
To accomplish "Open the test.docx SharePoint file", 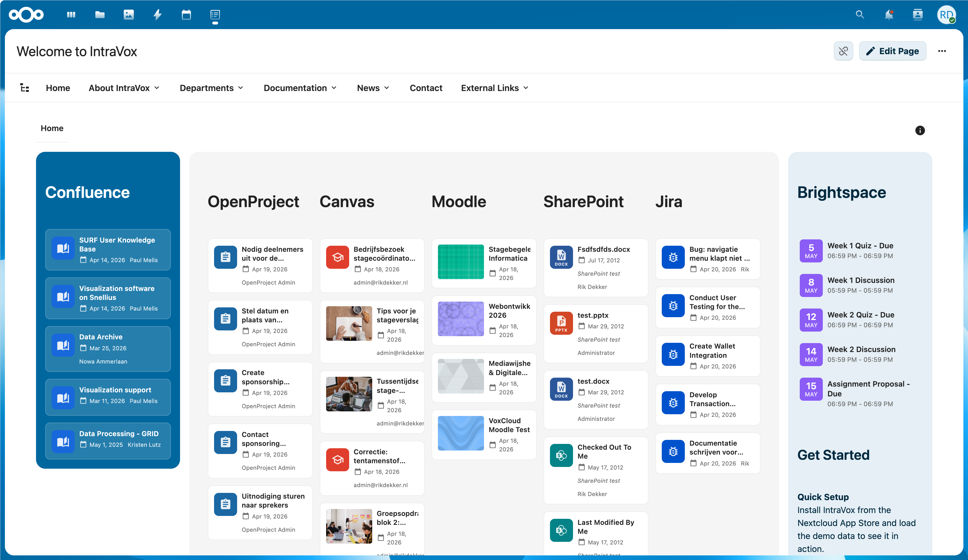I will point(596,400).
